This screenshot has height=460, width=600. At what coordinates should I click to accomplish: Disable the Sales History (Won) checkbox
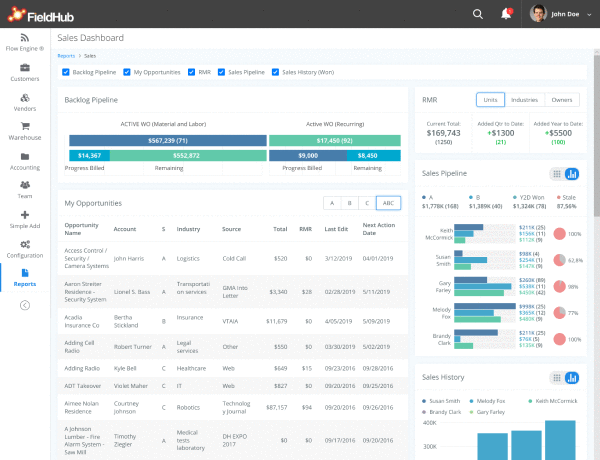click(x=274, y=72)
